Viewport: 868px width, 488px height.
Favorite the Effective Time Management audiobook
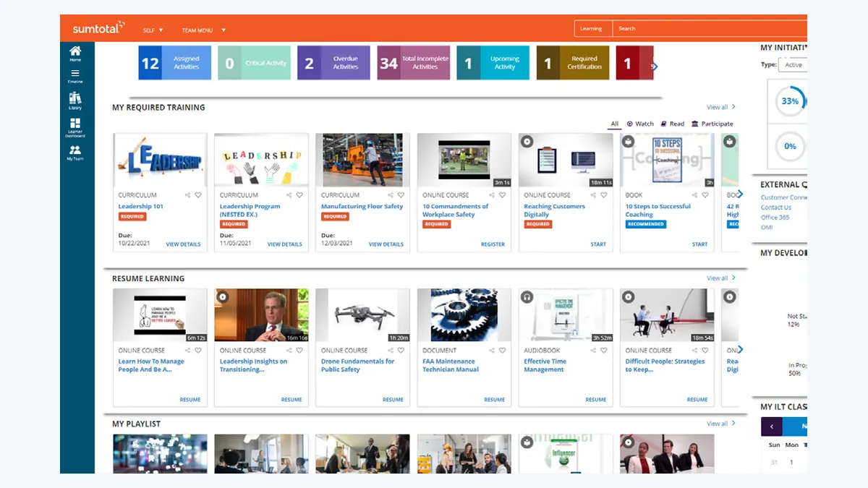pyautogui.click(x=603, y=351)
